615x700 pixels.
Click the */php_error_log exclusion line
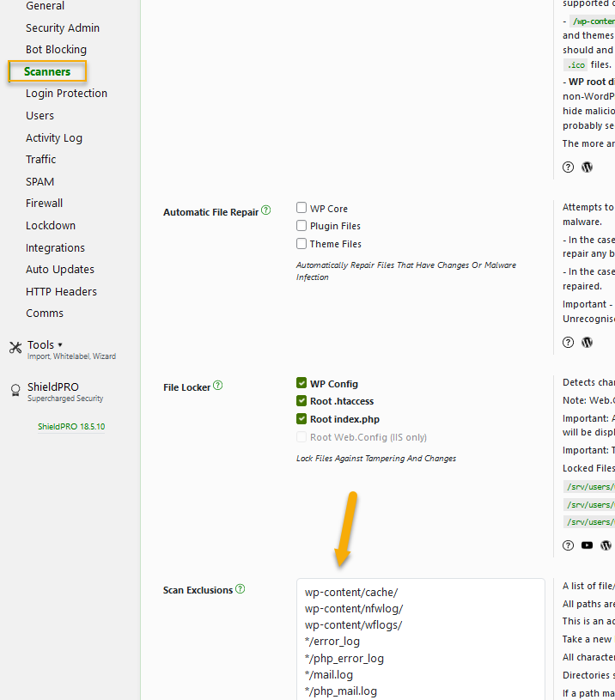click(344, 659)
